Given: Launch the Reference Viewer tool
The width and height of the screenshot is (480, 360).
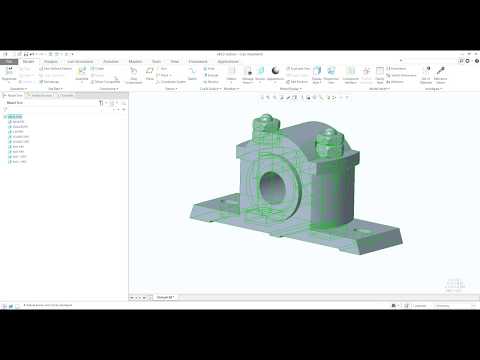Looking at the screenshot, I should point(441,74).
